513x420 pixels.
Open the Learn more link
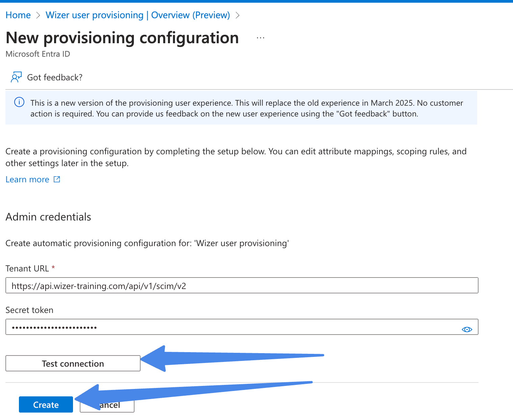[x=27, y=179]
